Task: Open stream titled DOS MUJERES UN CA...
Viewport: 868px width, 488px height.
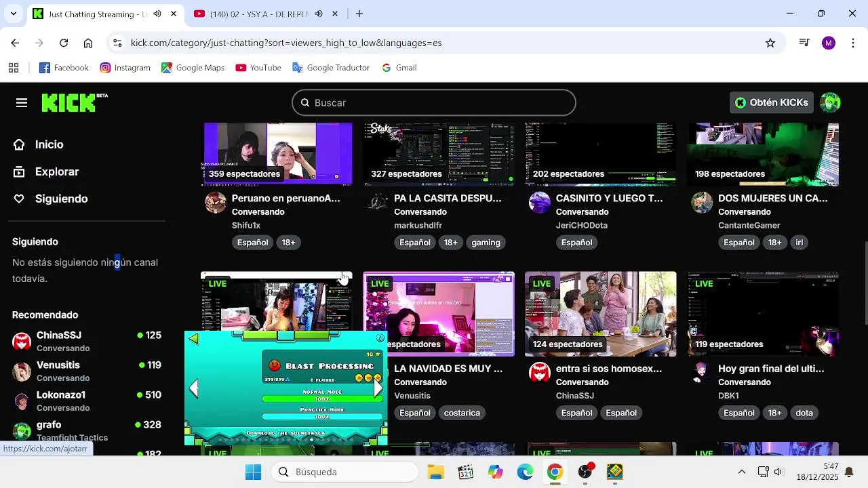Action: (x=773, y=199)
